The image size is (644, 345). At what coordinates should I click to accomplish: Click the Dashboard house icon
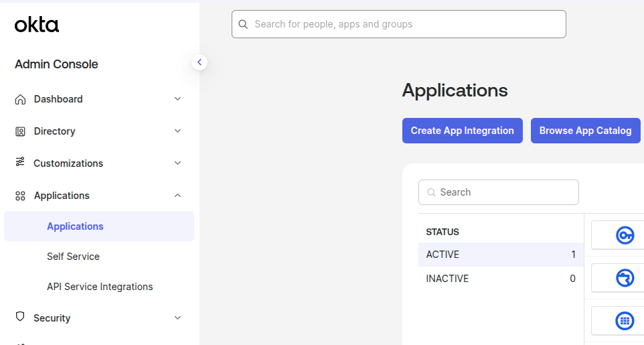click(x=20, y=99)
